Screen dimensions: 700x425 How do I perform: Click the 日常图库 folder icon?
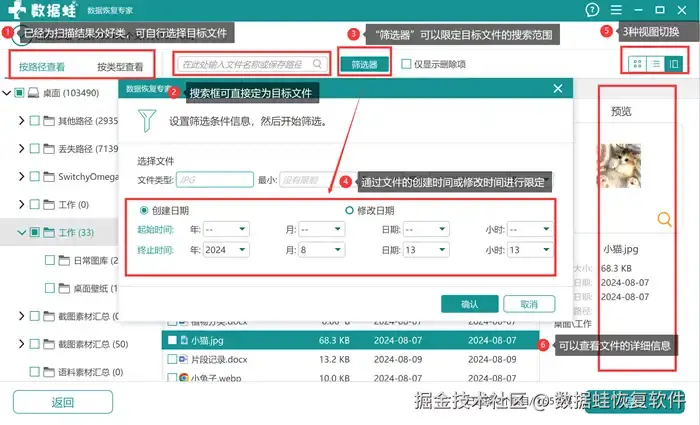pos(64,260)
